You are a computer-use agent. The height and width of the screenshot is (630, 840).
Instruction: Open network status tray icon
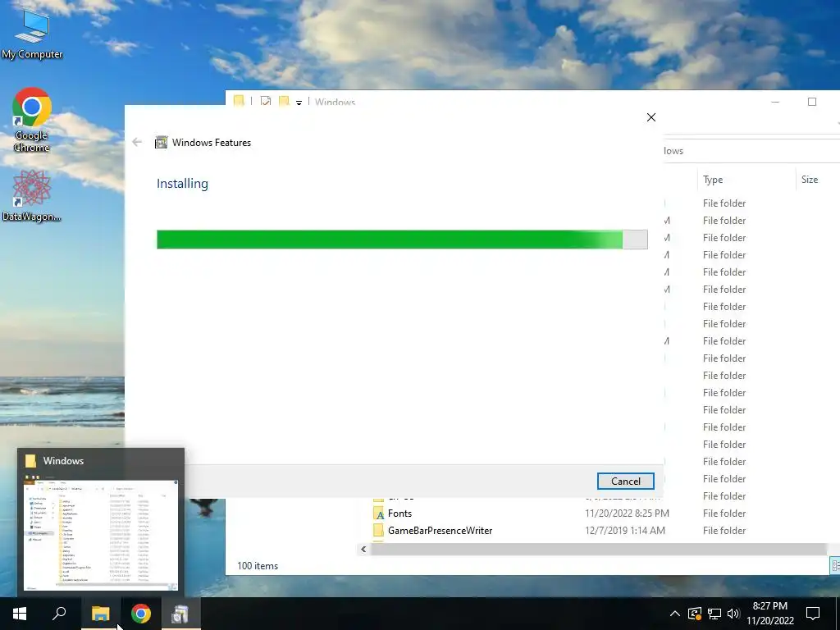point(714,614)
